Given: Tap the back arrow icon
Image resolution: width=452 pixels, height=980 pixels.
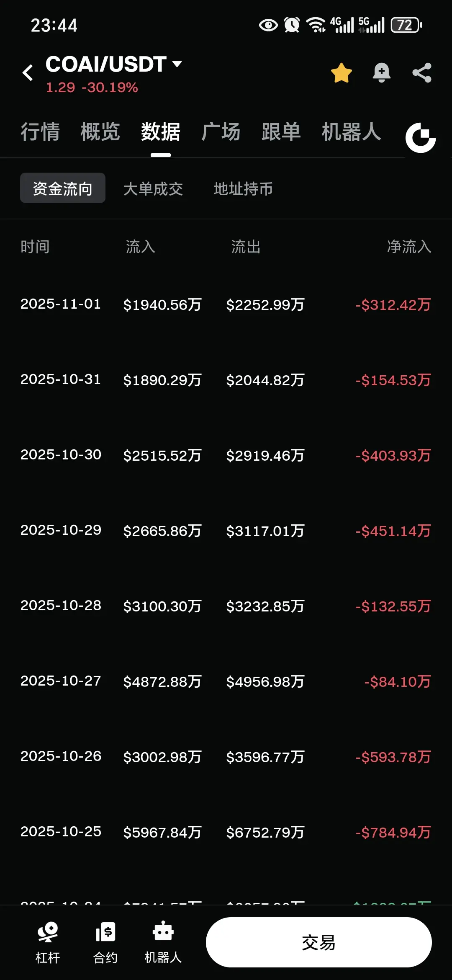Looking at the screenshot, I should pos(28,73).
